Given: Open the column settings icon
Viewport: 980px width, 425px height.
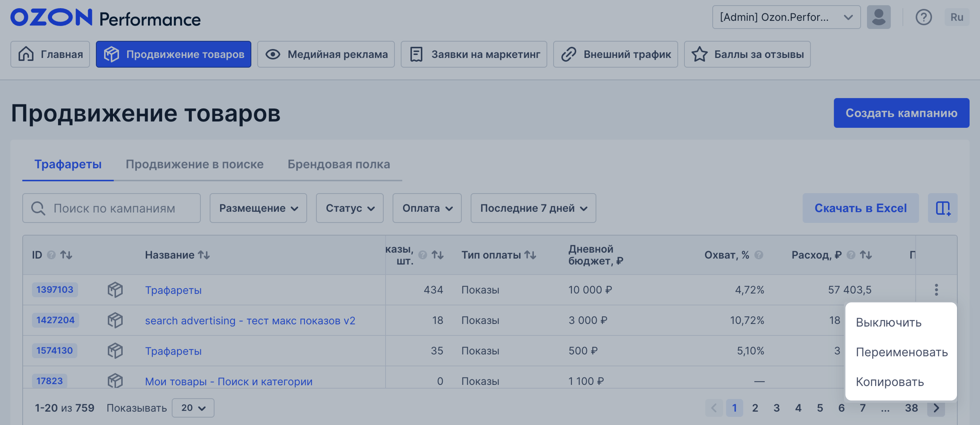Looking at the screenshot, I should point(942,208).
